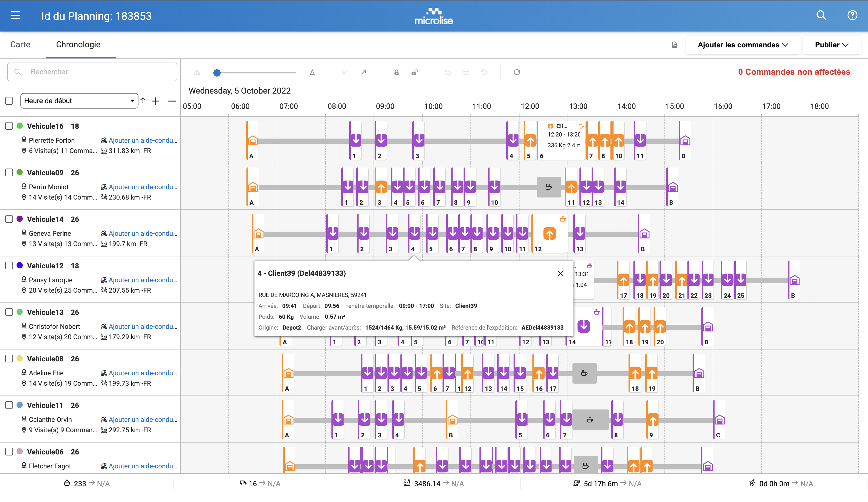
Task: Click the undo arrow icon
Action: pyautogui.click(x=447, y=72)
